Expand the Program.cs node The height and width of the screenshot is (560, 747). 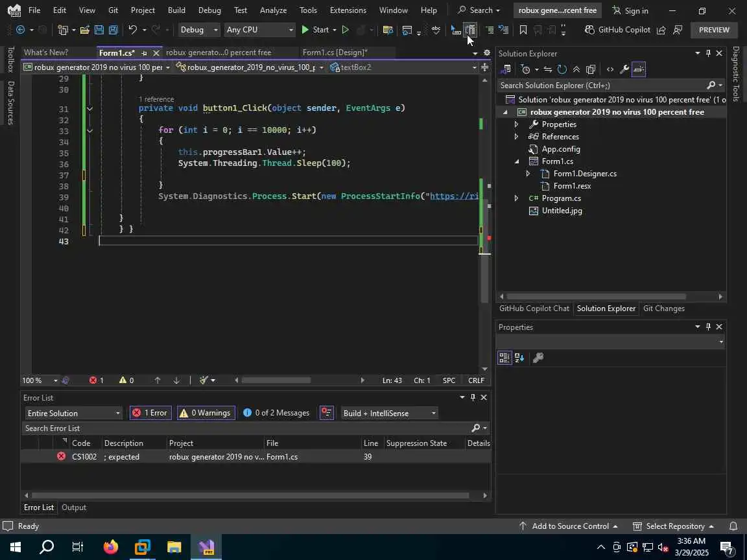(x=516, y=198)
